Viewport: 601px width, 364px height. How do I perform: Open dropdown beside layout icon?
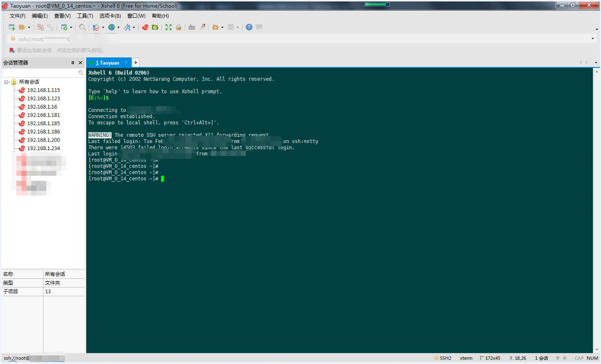pos(238,28)
